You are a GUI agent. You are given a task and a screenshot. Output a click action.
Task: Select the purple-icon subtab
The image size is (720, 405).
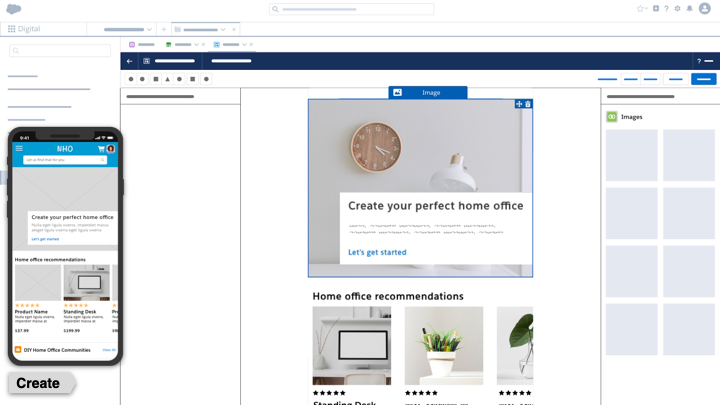141,45
